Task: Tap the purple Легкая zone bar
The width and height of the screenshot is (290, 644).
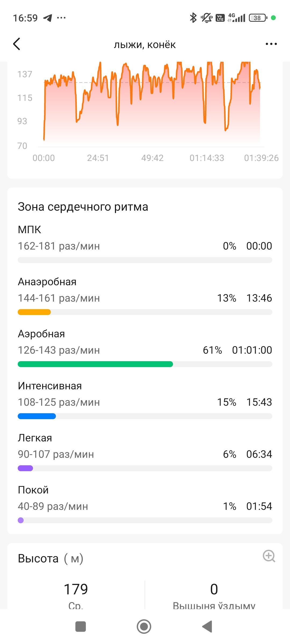Action: click(x=25, y=468)
